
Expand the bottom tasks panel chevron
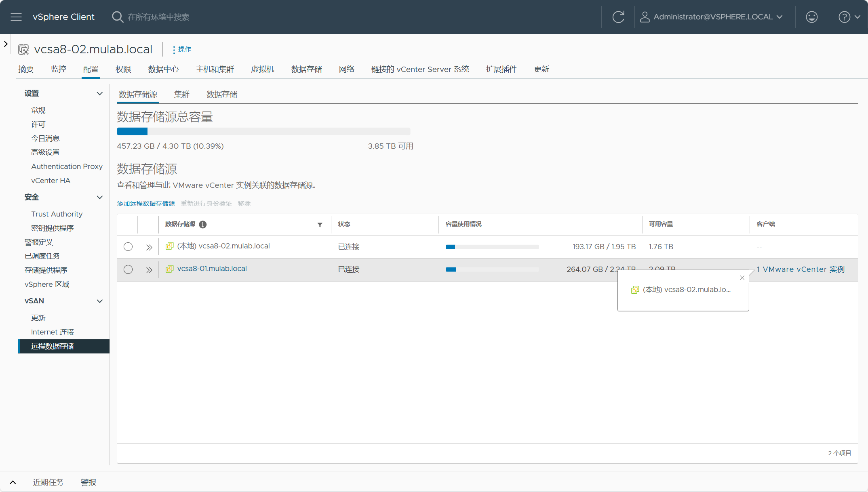click(13, 482)
